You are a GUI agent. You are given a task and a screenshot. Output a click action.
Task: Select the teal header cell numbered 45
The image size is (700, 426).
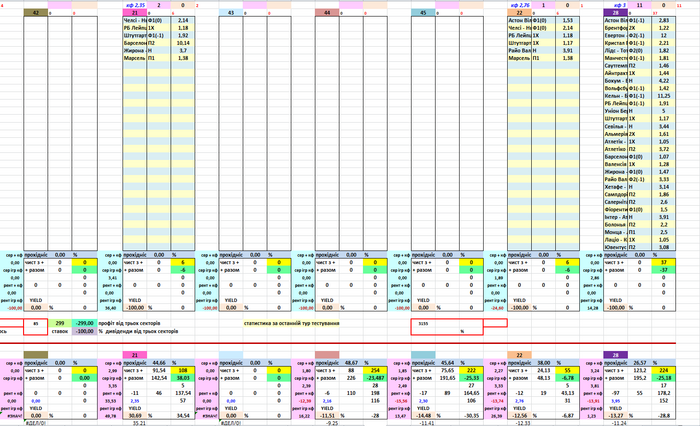423,13
